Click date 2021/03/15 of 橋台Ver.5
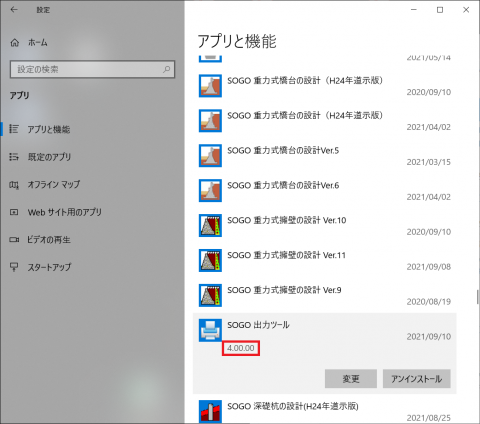The width and height of the screenshot is (480, 424). pyautogui.click(x=429, y=162)
